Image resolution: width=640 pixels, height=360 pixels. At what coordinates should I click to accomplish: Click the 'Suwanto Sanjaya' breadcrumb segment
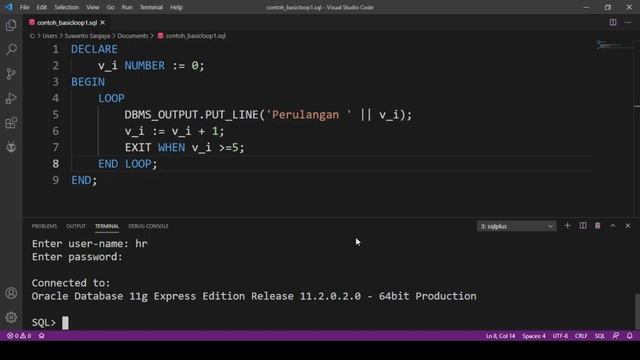[x=87, y=36]
